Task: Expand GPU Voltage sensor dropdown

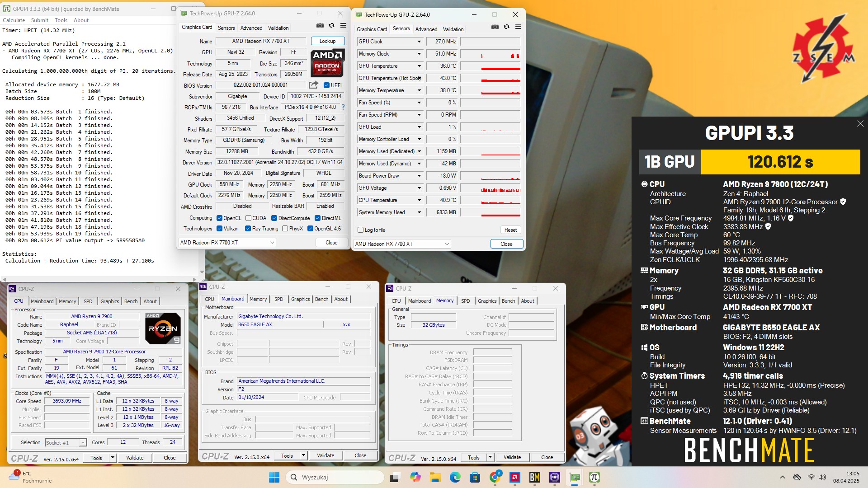Action: click(x=419, y=188)
